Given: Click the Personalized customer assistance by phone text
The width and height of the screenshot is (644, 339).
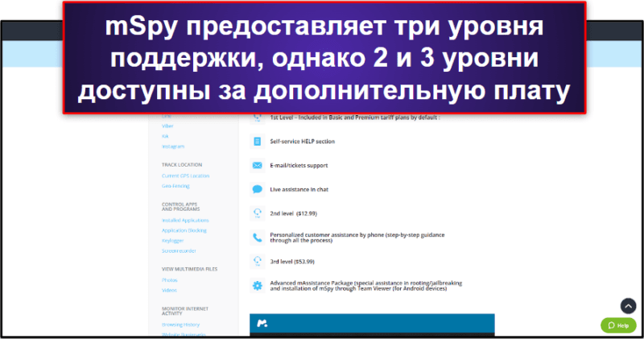Looking at the screenshot, I should click(x=357, y=238).
